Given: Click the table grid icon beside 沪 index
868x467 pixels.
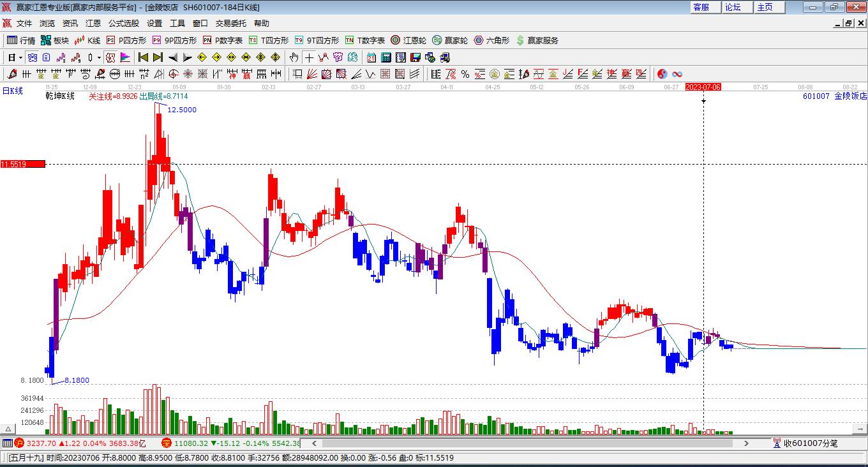Looking at the screenshot, I should point(7,443).
